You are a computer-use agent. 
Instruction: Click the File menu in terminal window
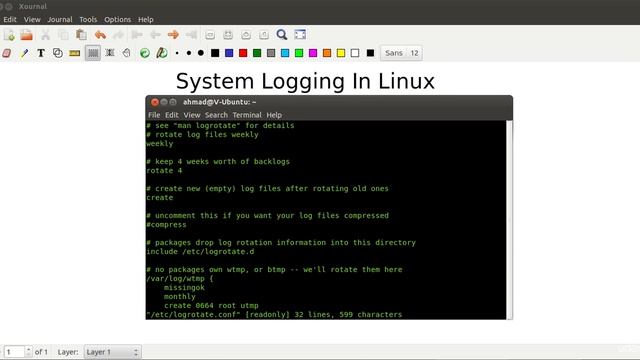[x=154, y=115]
